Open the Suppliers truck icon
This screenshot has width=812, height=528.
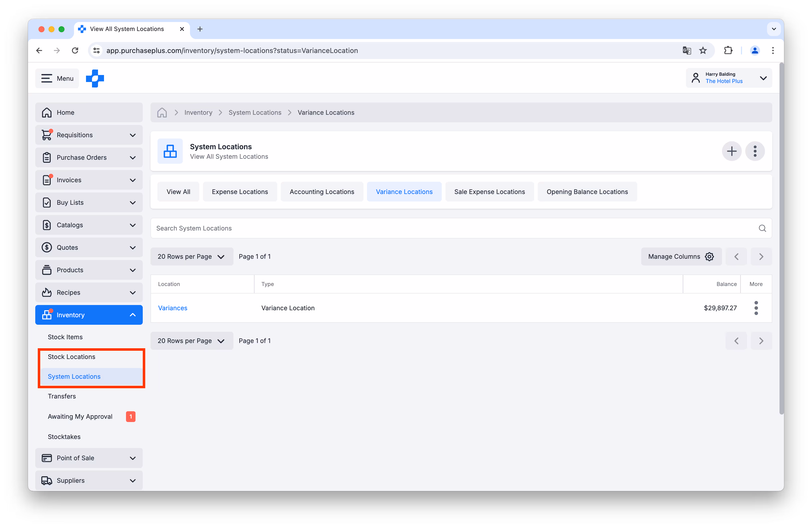click(47, 480)
